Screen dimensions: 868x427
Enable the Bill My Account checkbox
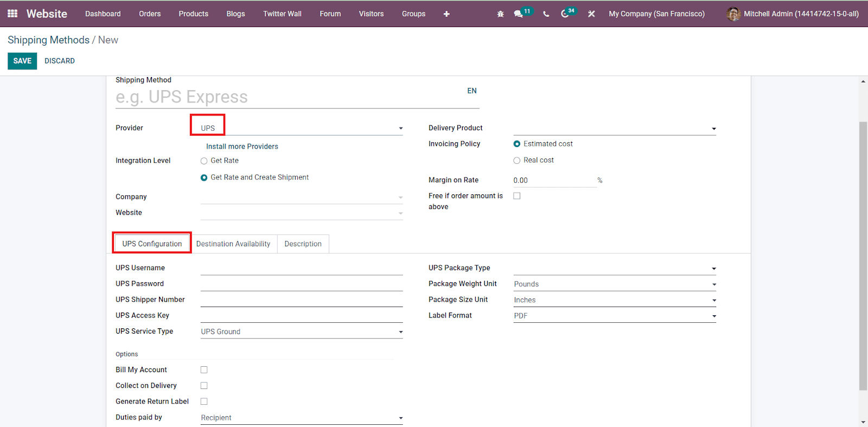tap(204, 369)
